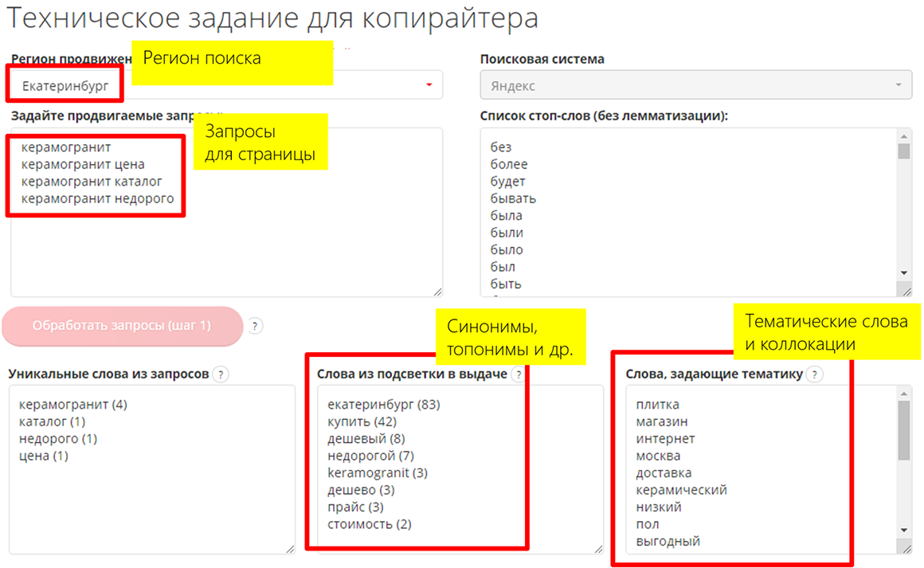
Task: Click resize handle of highlight words textarea
Action: (x=598, y=548)
